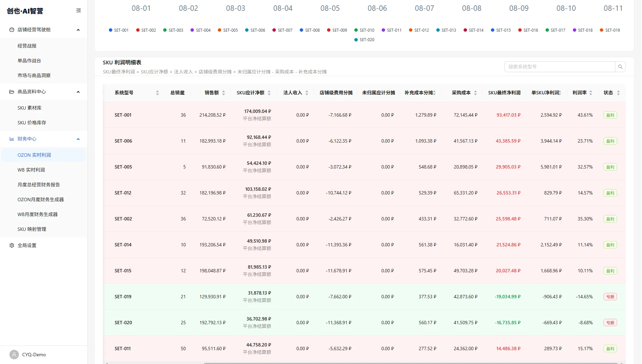Click the 搜索系统型号 search field
Viewport: 642px width, 364px height.
560,67
